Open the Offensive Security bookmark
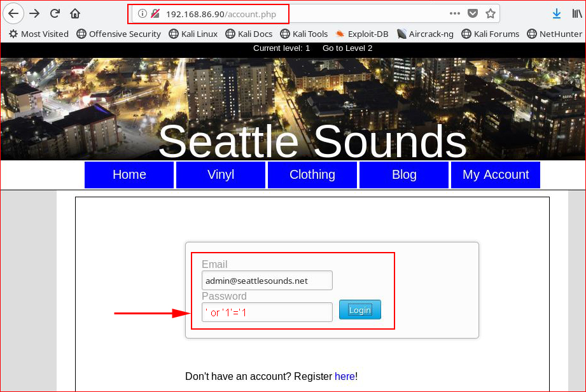 pos(118,34)
